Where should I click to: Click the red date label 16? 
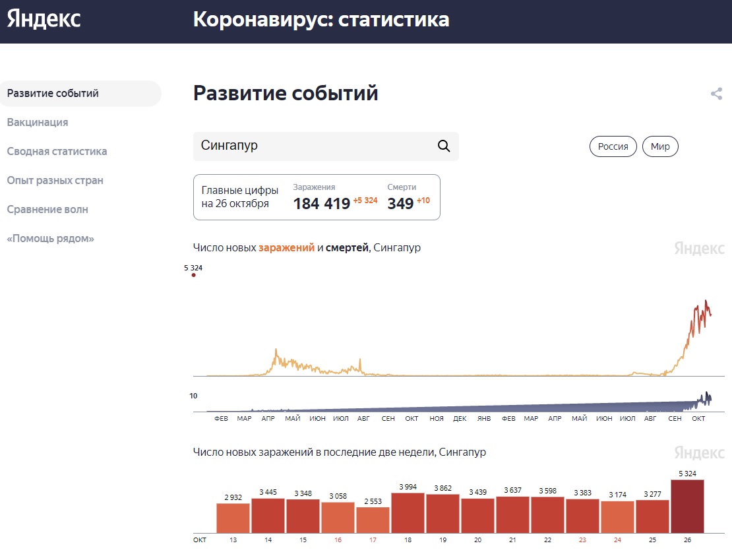[x=338, y=540]
